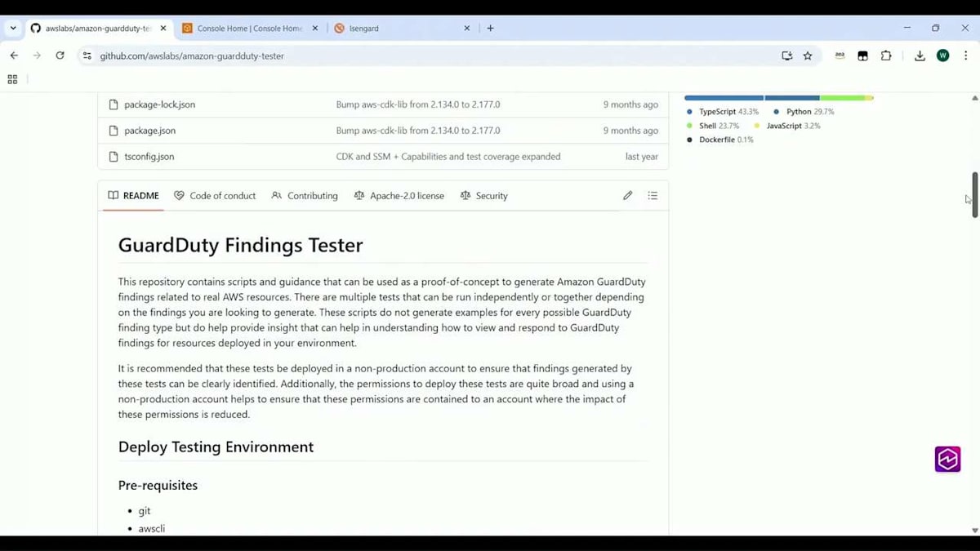Click the TypeScript 43.3% language link
This screenshot has width=980, height=551.
point(723,112)
